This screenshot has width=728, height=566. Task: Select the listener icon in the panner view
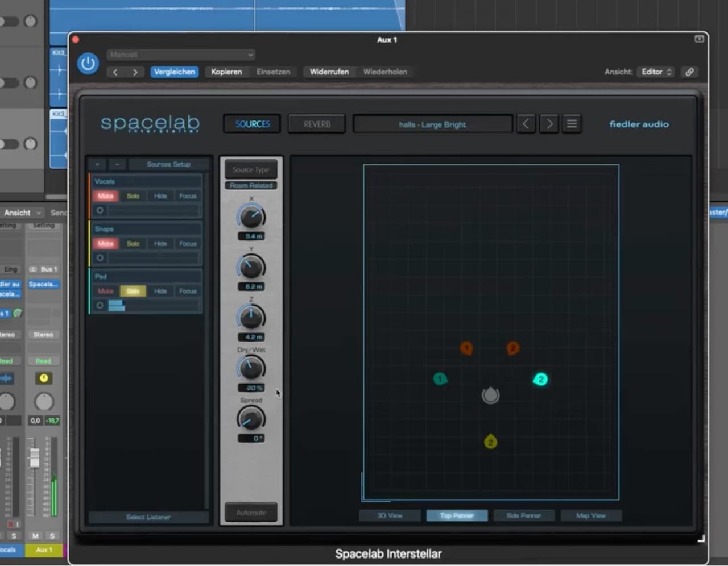(490, 396)
